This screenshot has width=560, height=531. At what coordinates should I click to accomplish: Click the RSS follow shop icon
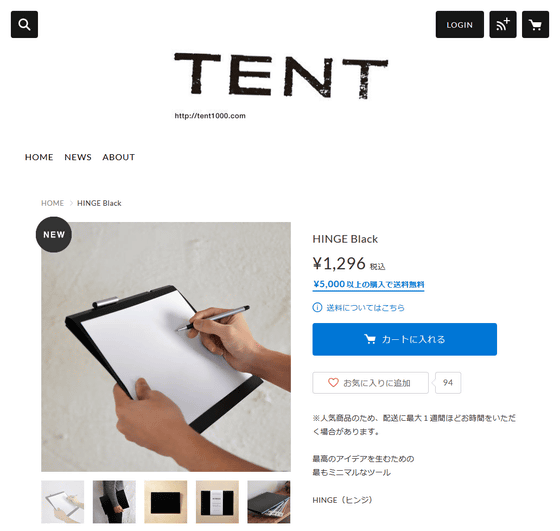coord(502,25)
